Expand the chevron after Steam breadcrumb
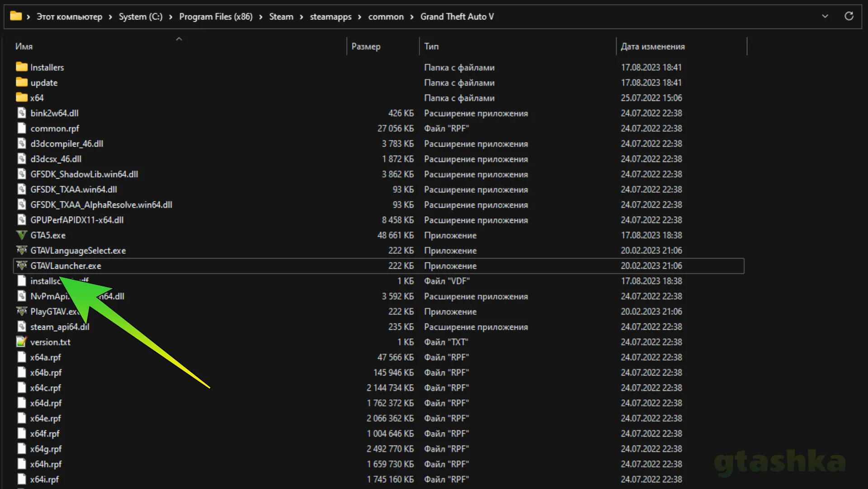The width and height of the screenshot is (868, 489). [x=302, y=17]
